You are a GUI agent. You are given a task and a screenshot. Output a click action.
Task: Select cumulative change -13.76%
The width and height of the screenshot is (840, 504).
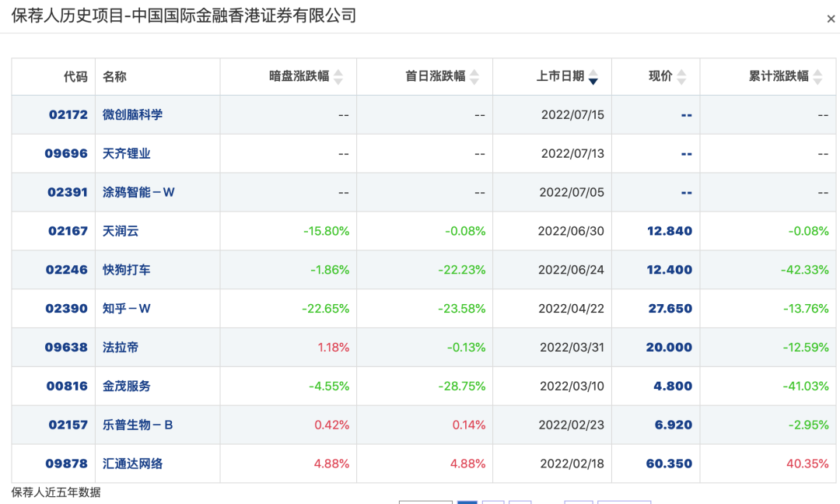(x=807, y=309)
